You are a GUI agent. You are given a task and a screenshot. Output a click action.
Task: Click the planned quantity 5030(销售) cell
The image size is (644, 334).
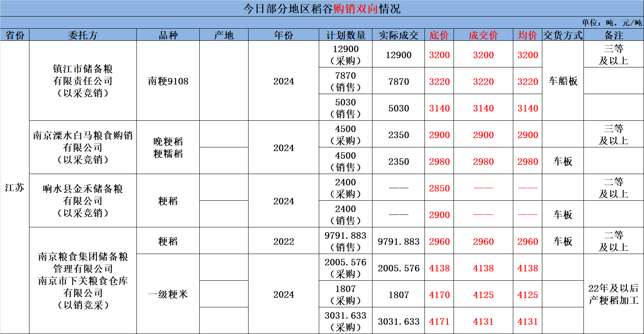click(x=346, y=108)
